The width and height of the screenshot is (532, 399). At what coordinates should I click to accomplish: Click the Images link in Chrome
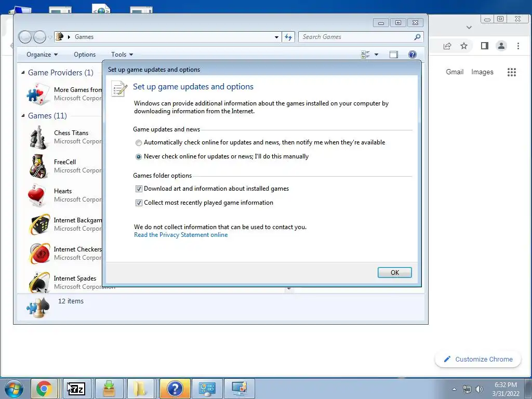click(x=482, y=72)
